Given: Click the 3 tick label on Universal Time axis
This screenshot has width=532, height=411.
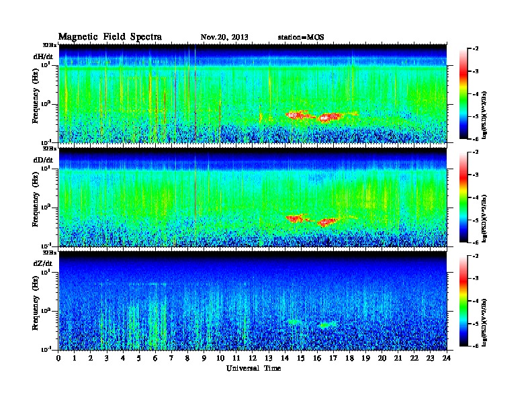Looking at the screenshot, I should point(107,359).
